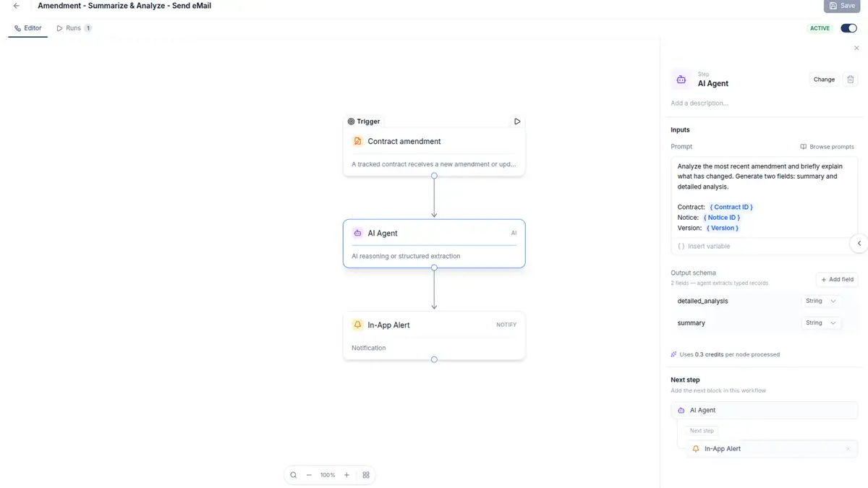Click the Add field button
Screen dimensions: 868x488
pyautogui.click(x=837, y=279)
